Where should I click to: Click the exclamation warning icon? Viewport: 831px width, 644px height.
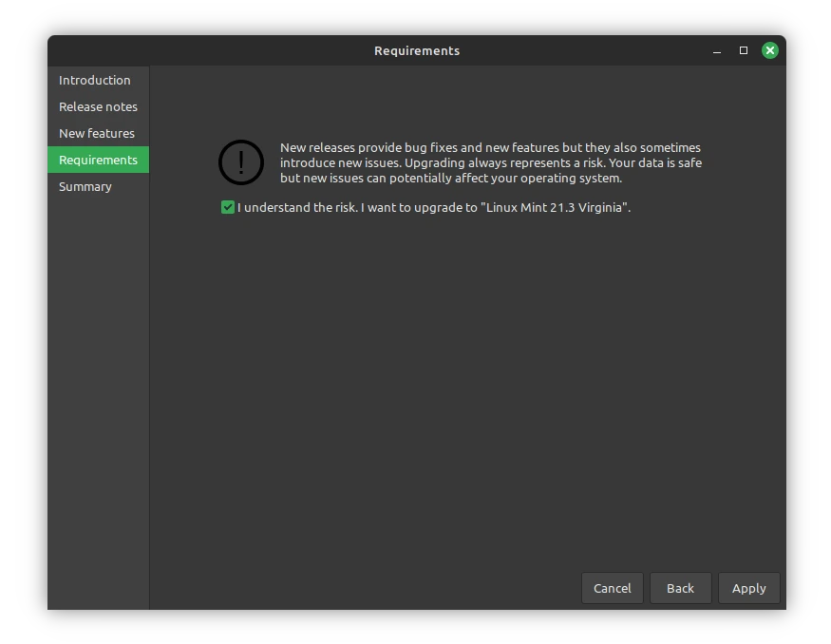click(240, 162)
